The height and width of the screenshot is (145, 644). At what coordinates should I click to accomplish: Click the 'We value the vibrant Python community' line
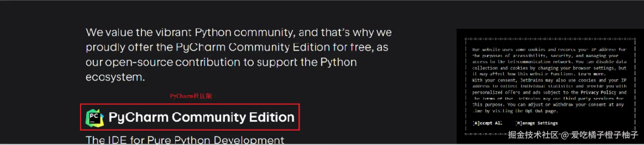click(238, 32)
